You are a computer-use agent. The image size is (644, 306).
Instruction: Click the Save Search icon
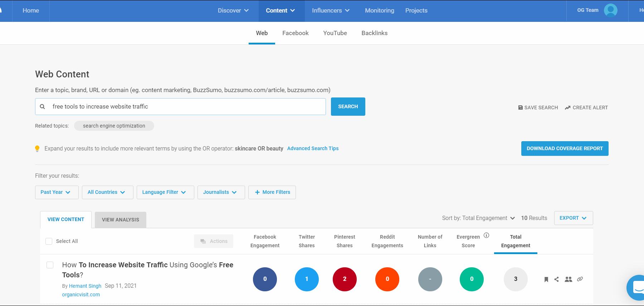click(x=521, y=107)
